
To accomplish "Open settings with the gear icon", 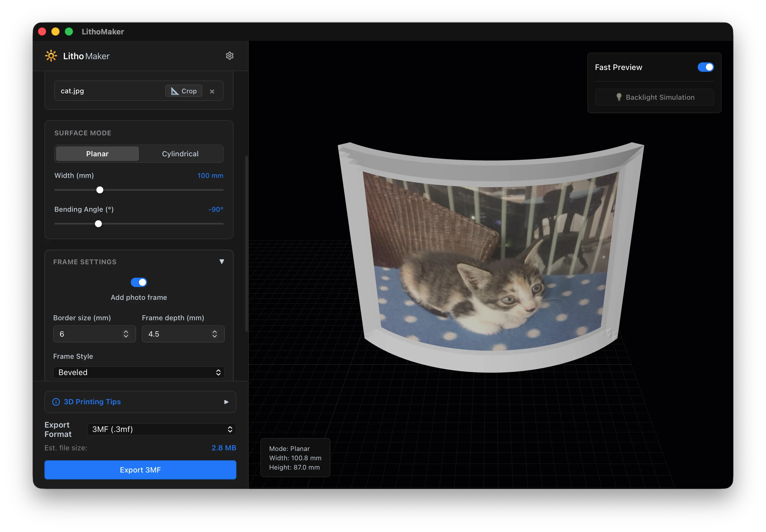I will click(229, 56).
